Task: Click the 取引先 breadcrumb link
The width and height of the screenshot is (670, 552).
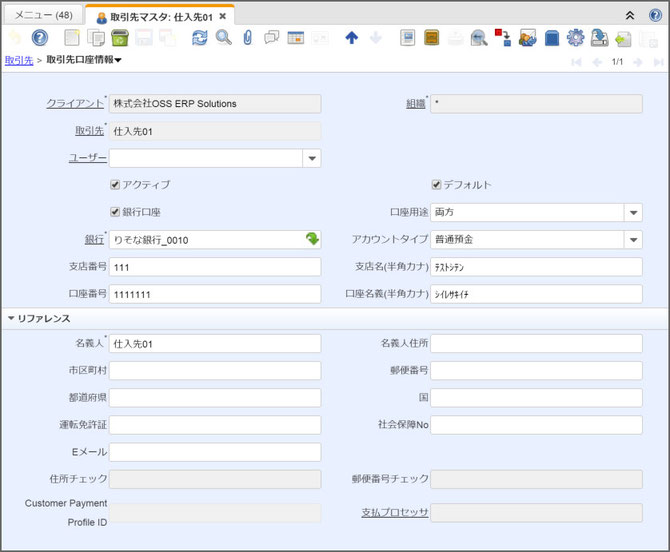Action: (19, 60)
